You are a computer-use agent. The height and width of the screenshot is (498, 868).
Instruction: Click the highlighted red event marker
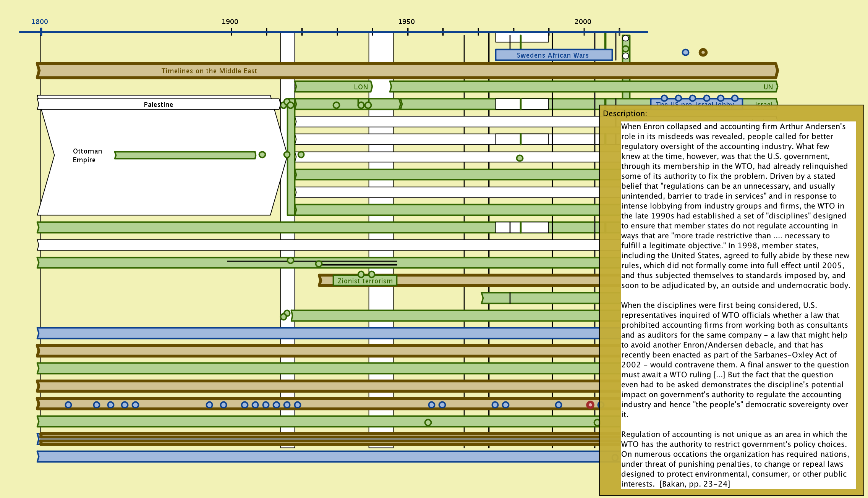pyautogui.click(x=590, y=405)
